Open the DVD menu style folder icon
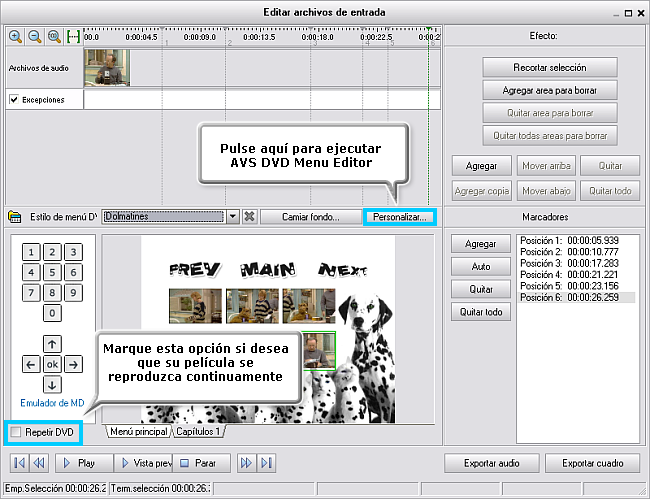 point(15,217)
